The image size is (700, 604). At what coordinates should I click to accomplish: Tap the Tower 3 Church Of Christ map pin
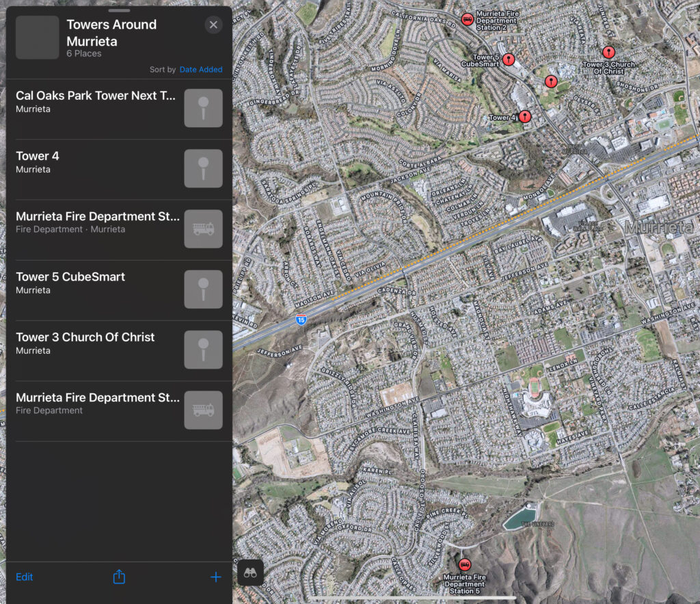point(608,52)
